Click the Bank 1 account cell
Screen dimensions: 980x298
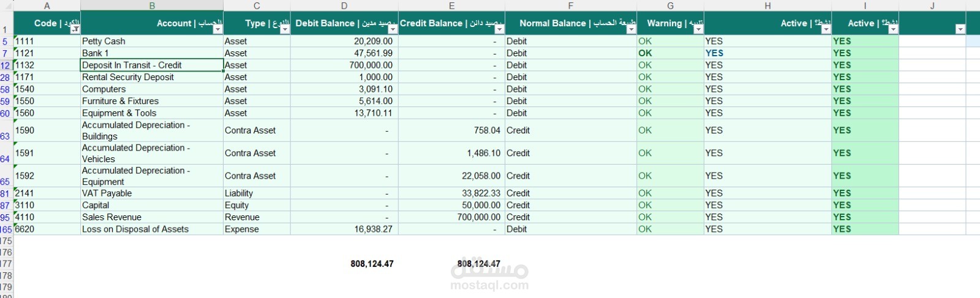coord(152,53)
